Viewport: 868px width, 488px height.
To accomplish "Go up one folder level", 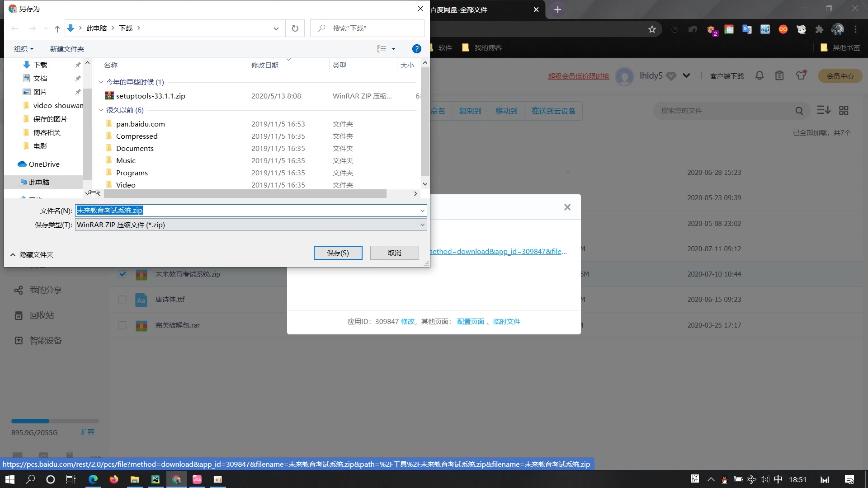I will click(57, 28).
